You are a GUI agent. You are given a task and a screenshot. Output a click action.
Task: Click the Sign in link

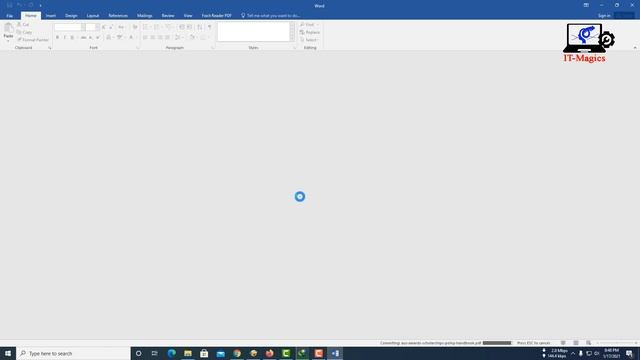click(604, 16)
